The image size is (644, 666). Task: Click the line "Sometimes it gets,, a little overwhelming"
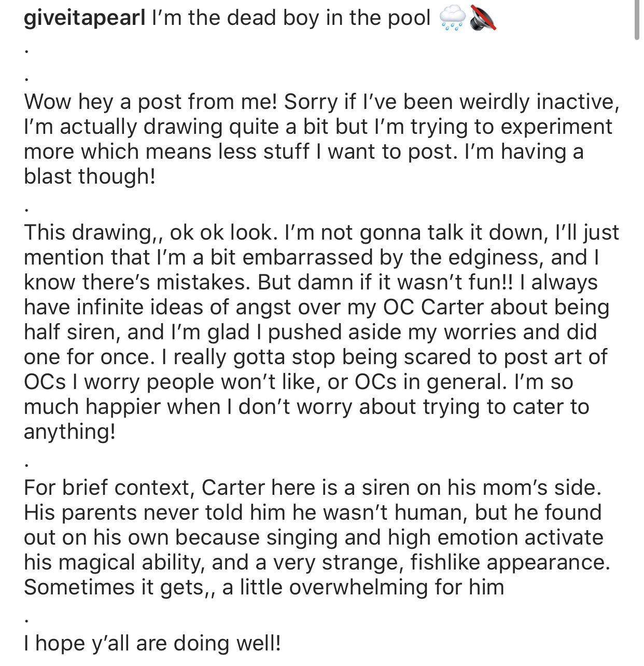pos(263,587)
